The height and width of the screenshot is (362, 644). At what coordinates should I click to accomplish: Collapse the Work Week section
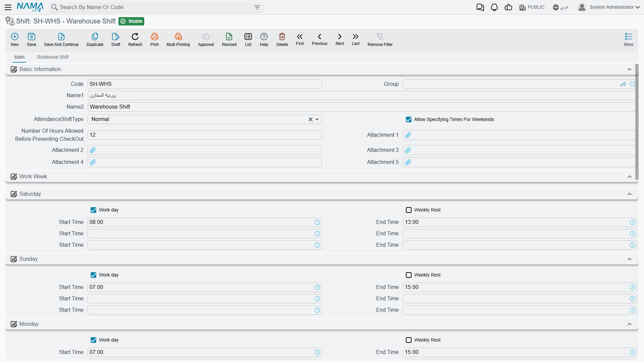[x=630, y=177]
